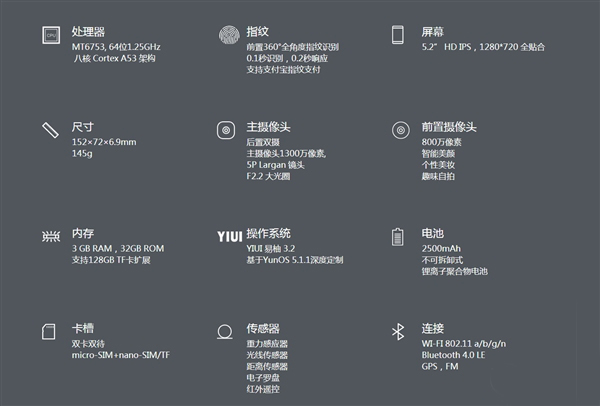
Task: Click the text 不可拆卸式
Action: (x=442, y=260)
